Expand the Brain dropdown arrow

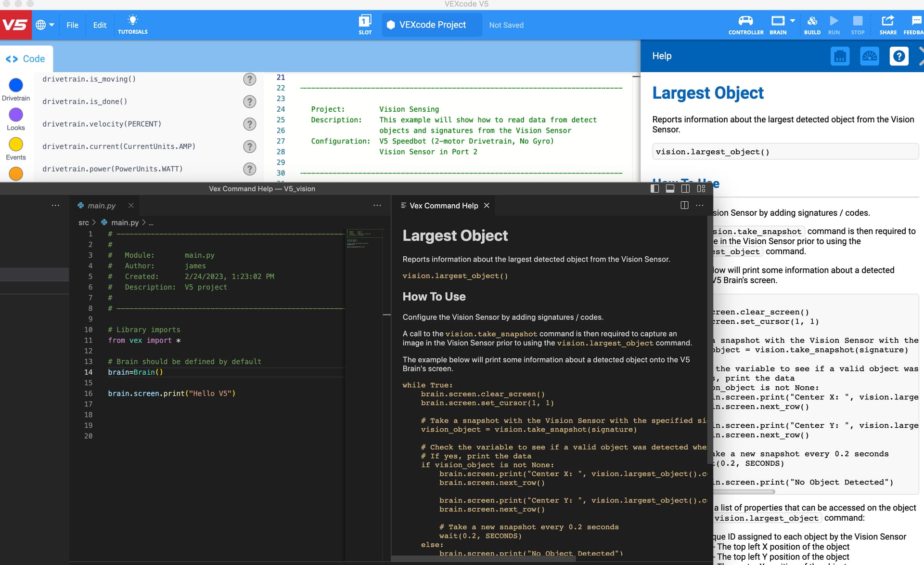pos(793,21)
